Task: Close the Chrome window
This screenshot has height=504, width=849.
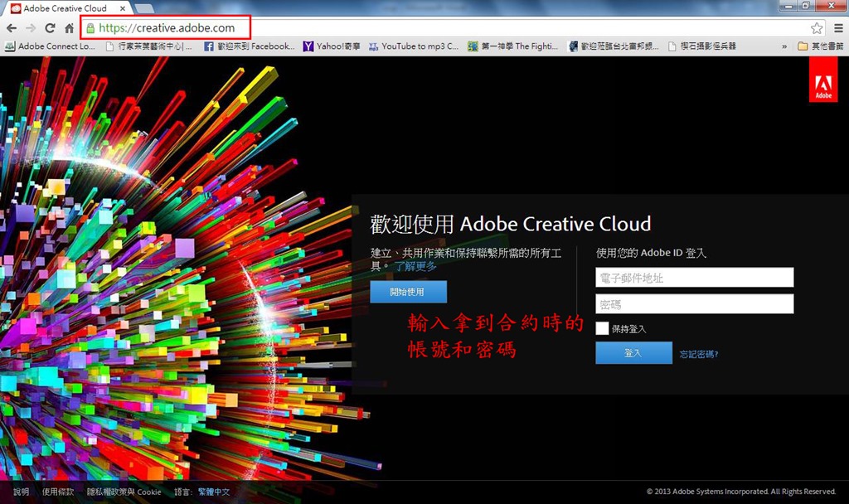Action: (x=831, y=6)
